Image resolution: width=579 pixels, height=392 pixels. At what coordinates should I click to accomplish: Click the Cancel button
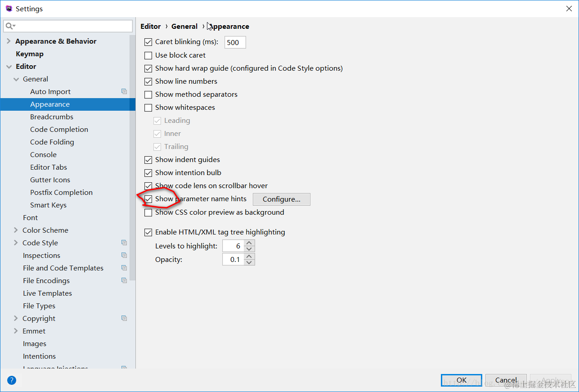pos(506,380)
